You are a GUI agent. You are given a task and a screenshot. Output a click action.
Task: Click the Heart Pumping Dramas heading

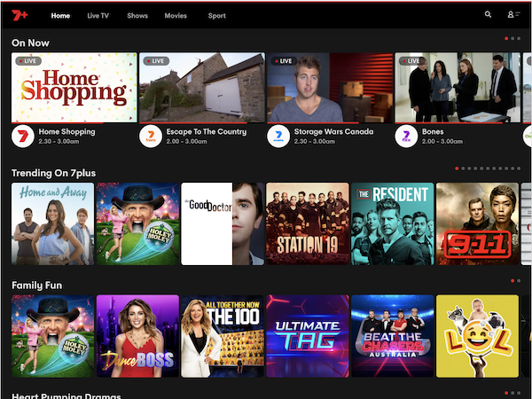66,396
